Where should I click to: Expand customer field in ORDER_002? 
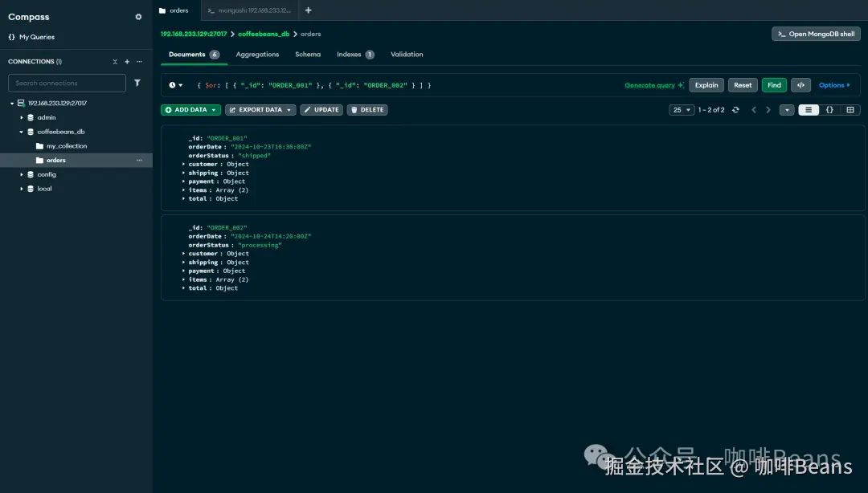pos(184,254)
